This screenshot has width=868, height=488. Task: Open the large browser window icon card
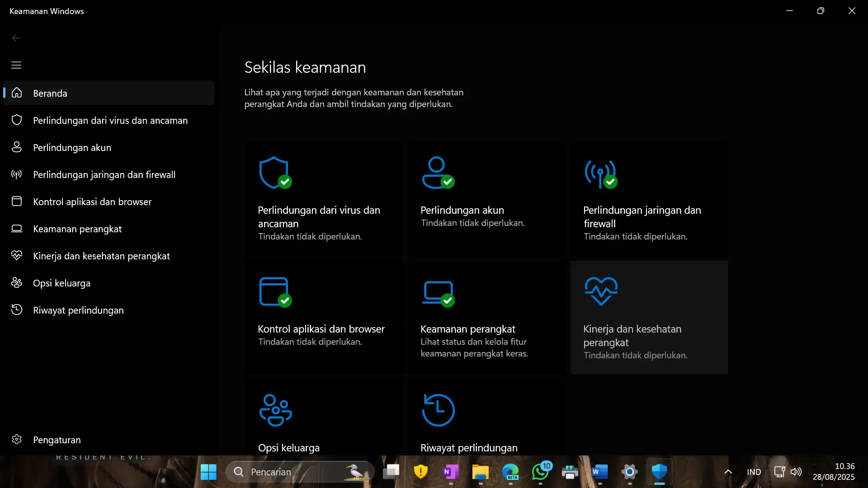pos(275,292)
